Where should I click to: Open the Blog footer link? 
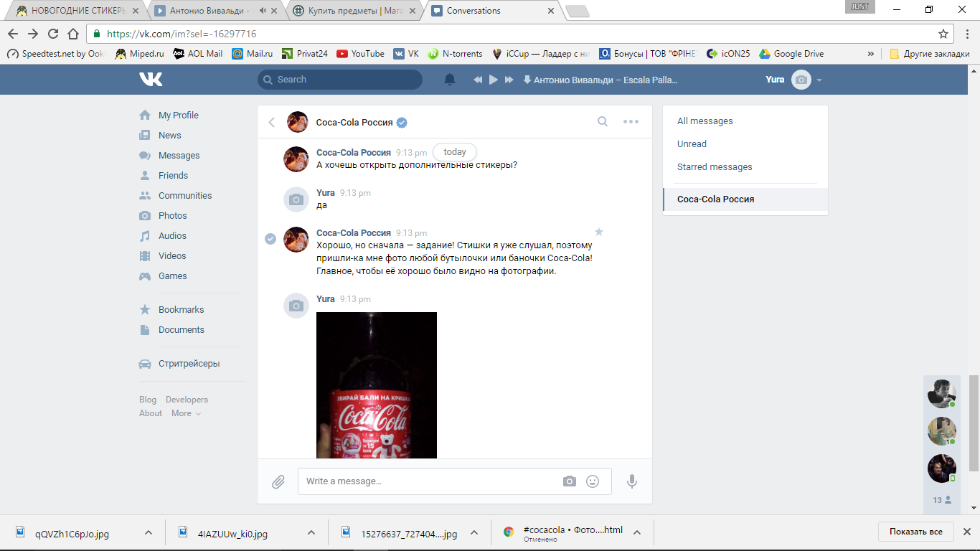coord(148,400)
